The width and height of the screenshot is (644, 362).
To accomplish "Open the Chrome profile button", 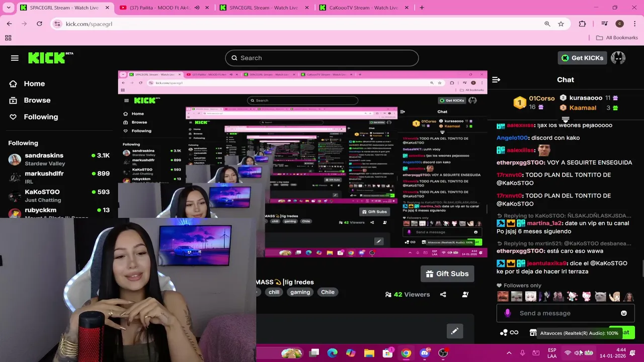I will [619, 24].
